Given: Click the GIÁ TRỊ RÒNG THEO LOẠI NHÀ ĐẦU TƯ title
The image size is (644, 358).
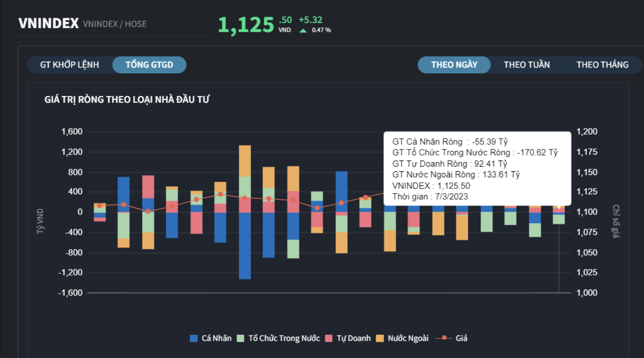Looking at the screenshot, I should click(x=127, y=99).
